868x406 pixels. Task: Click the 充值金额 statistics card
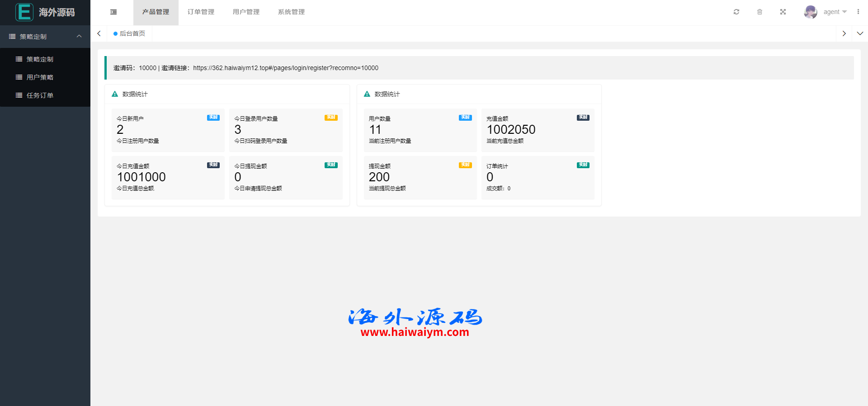coord(538,130)
